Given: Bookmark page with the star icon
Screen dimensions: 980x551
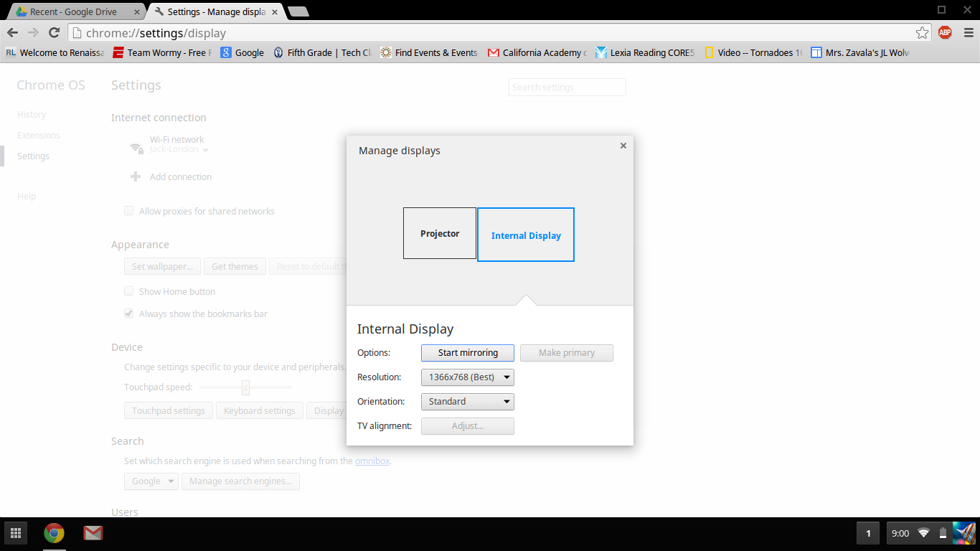Looking at the screenshot, I should (923, 32).
